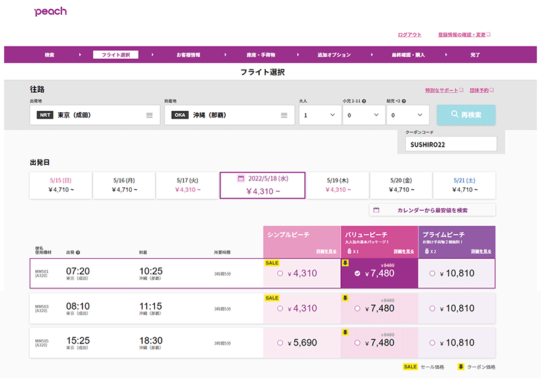541x392 pixels.
Task: Click the SALE badge on the 08:10 flight
Action: 272,298
